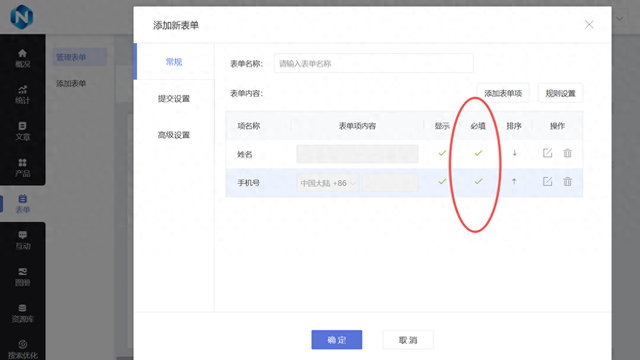
Task: Select 添加表单 in the background submenu
Action: pos(71,83)
